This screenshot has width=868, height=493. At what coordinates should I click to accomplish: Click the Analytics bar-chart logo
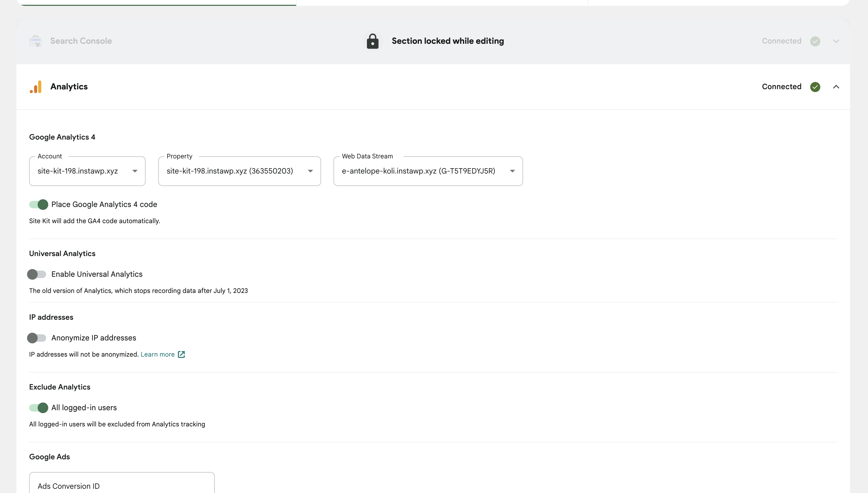point(36,87)
